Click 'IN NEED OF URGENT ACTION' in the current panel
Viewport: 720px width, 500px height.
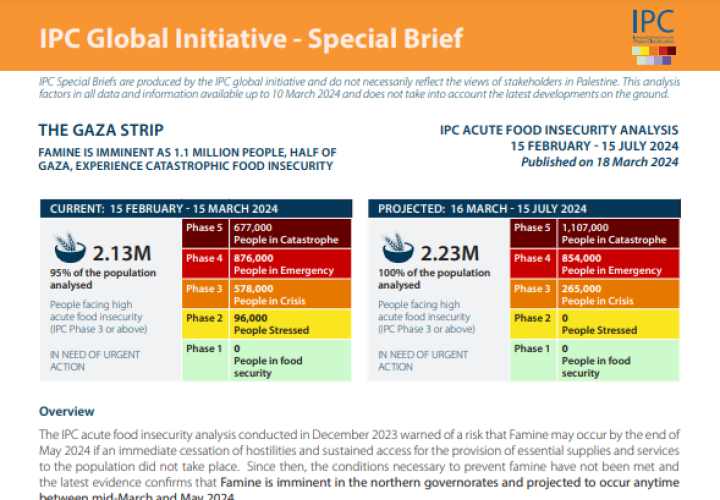tap(95, 361)
